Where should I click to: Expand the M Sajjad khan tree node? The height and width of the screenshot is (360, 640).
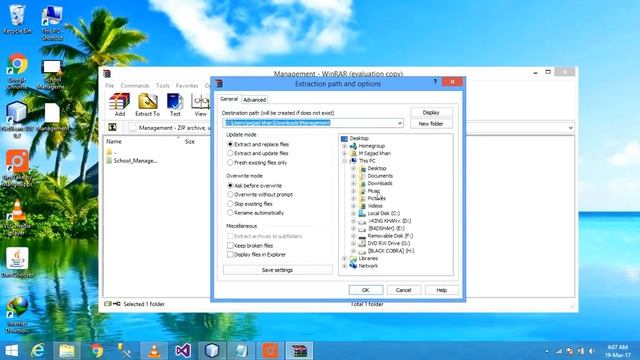pyautogui.click(x=344, y=153)
